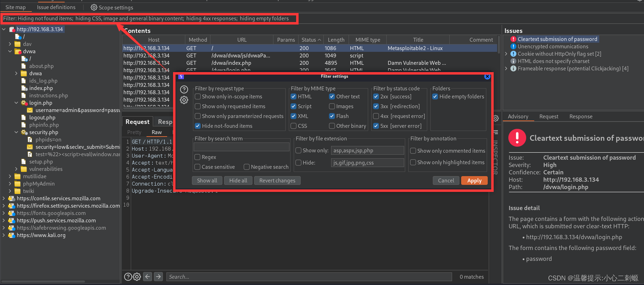
Task: Enable the Regex search option
Action: (x=198, y=157)
